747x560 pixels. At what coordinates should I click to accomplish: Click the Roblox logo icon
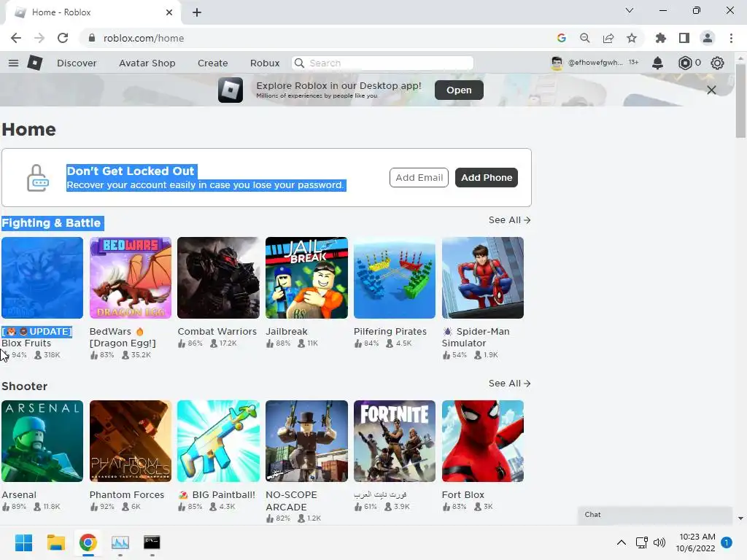[x=35, y=63]
